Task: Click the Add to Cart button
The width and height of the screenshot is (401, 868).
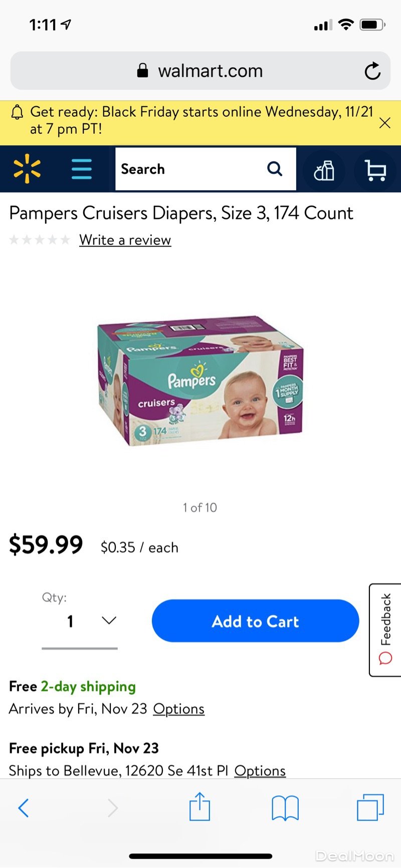Action: (256, 621)
